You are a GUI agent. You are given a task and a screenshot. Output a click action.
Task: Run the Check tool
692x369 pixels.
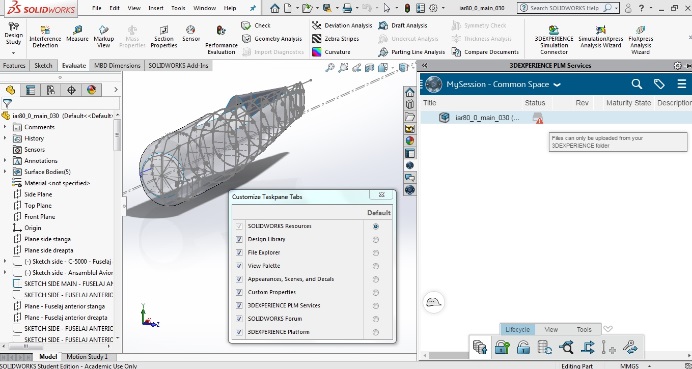[256, 26]
